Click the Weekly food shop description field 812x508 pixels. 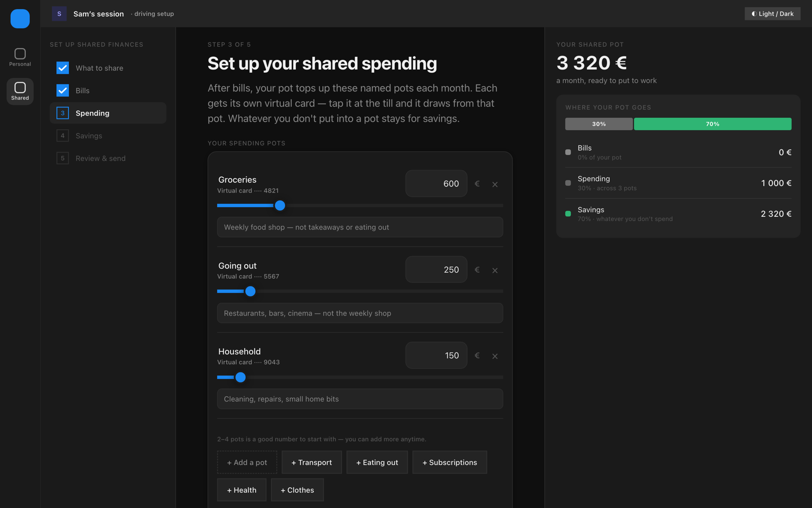tap(360, 227)
